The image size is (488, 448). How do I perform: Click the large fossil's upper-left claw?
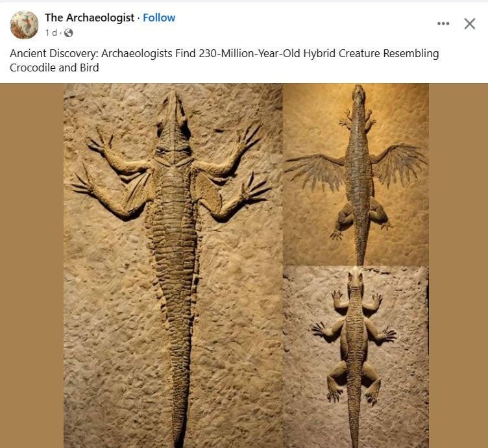[99, 142]
